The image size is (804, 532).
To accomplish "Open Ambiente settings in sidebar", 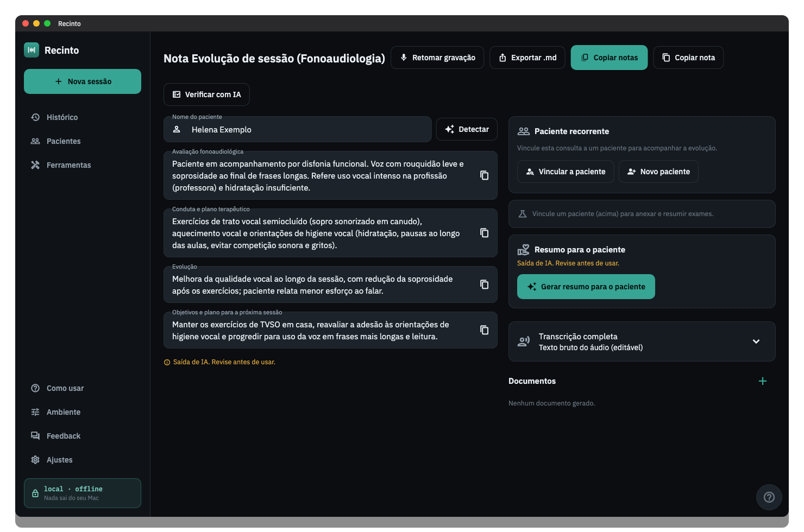I will [83, 412].
